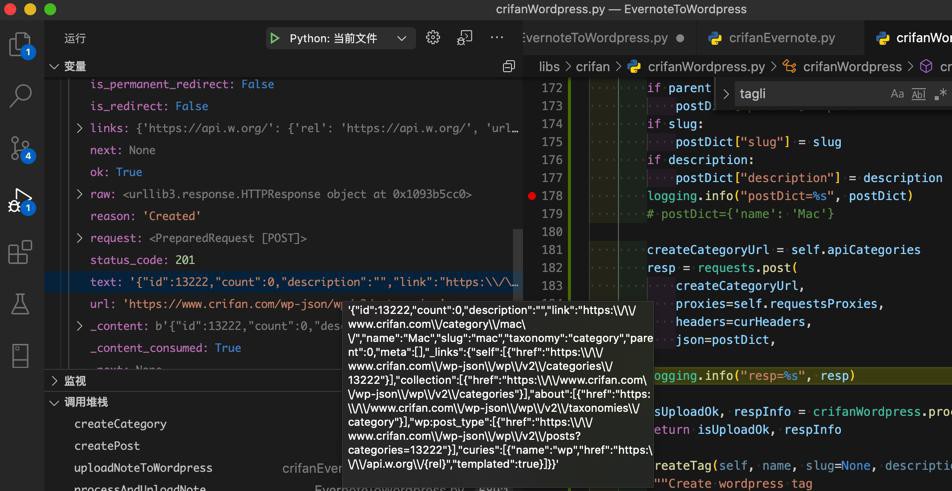
Task: Click the find input containing tagli
Action: pos(809,94)
